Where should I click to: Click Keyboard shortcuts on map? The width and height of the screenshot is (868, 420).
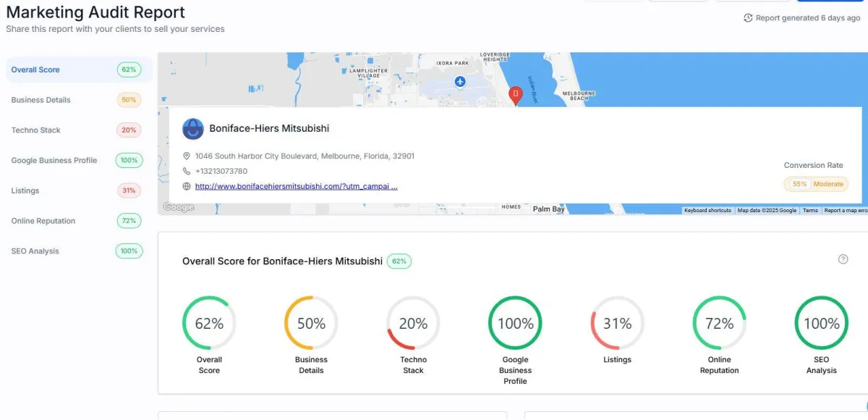pyautogui.click(x=708, y=210)
